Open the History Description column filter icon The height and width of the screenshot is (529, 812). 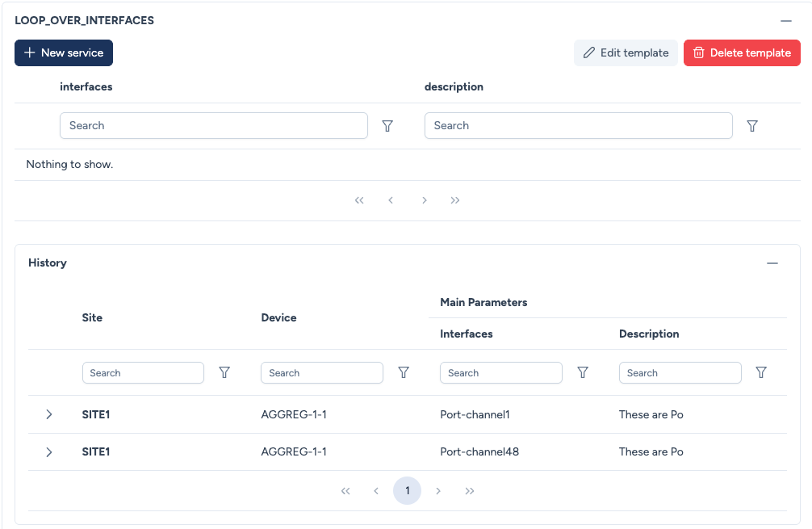point(761,372)
